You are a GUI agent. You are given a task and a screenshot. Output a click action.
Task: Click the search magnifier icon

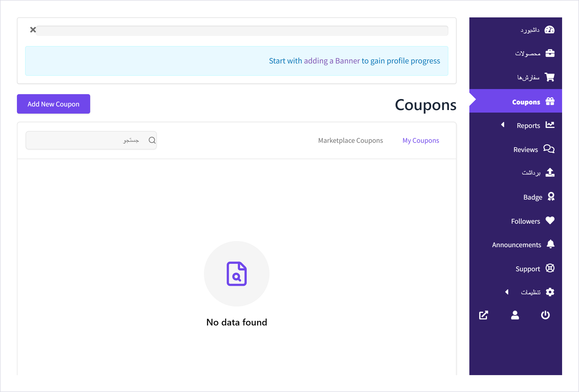pos(152,140)
